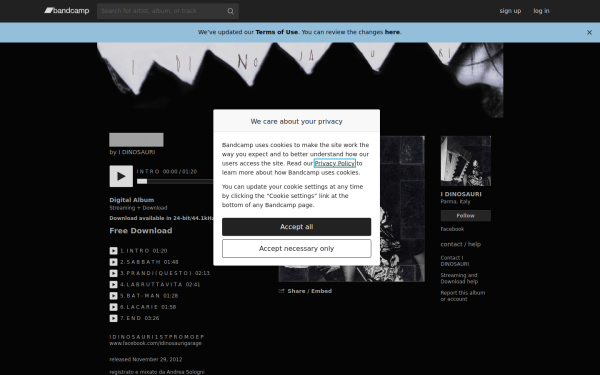Open www.facebook.com/idinosaurigarage link
Viewport: 600px width, 375px height.
155,343
